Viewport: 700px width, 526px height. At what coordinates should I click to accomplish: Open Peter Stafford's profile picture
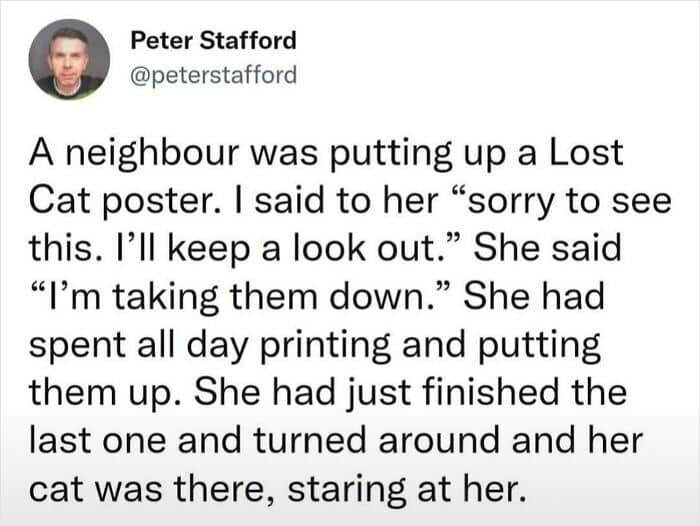click(x=69, y=59)
